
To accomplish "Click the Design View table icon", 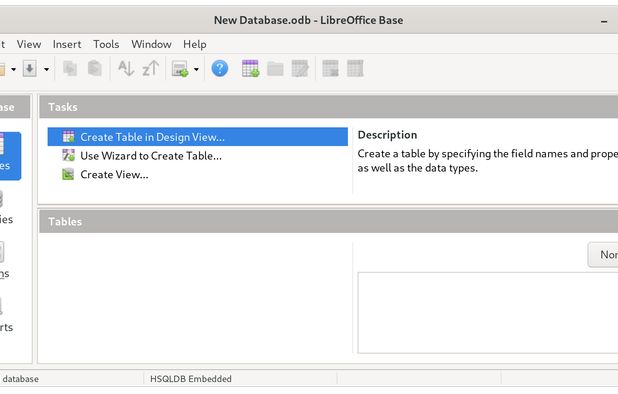I will (x=68, y=137).
